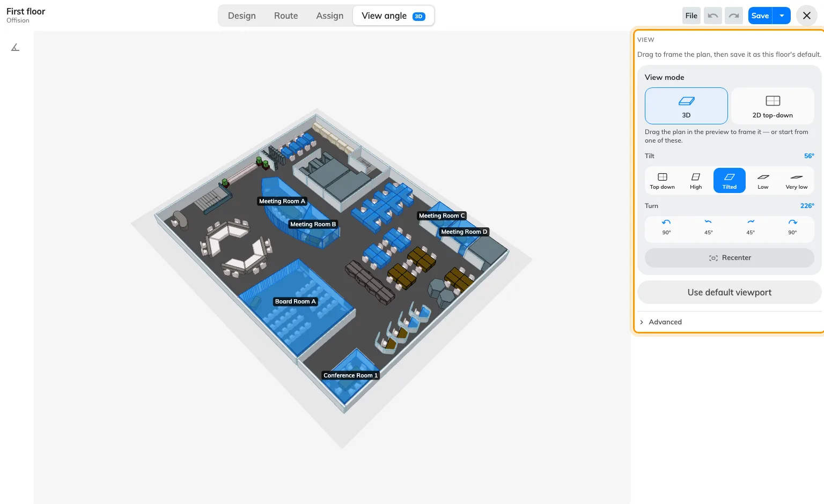
Task: Close the editor with the X button
Action: tap(807, 16)
